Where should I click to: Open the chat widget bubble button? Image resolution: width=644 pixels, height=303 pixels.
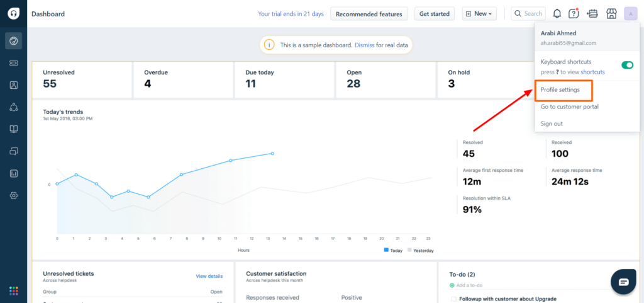tap(623, 282)
